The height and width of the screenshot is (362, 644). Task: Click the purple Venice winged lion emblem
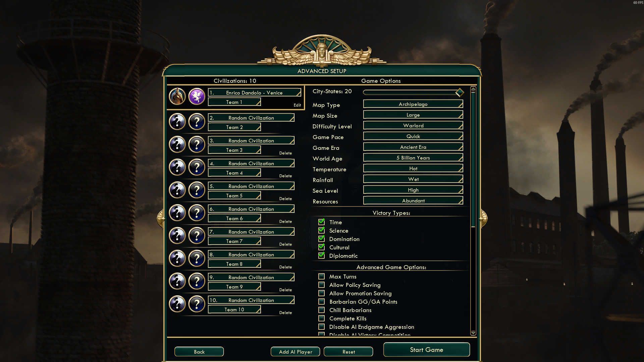[197, 97]
